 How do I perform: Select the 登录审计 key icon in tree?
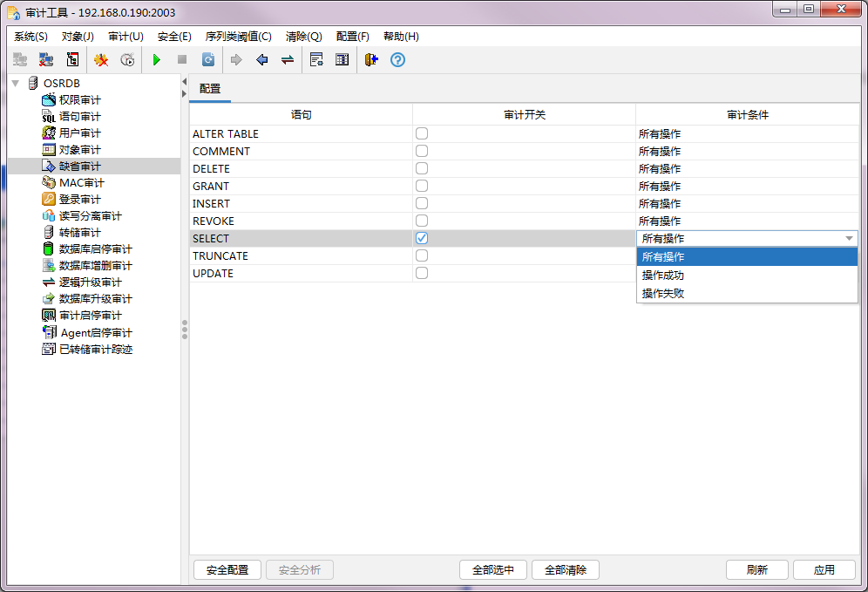click(x=49, y=200)
